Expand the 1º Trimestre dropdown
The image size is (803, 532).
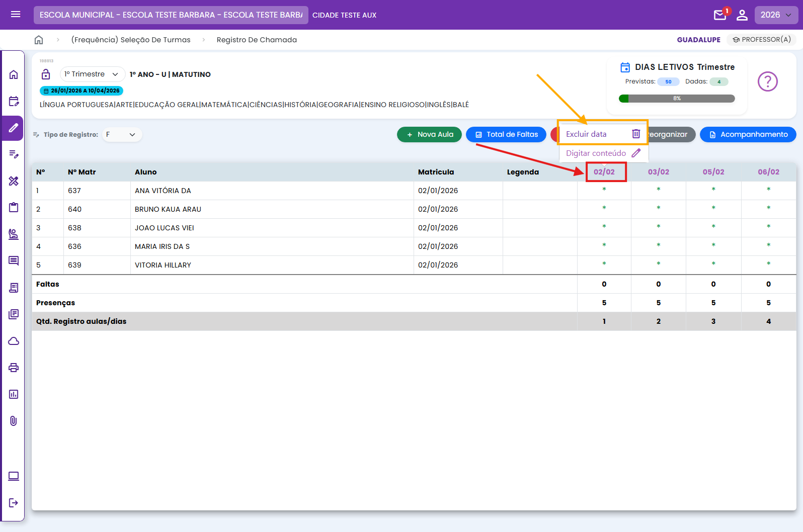click(92, 74)
